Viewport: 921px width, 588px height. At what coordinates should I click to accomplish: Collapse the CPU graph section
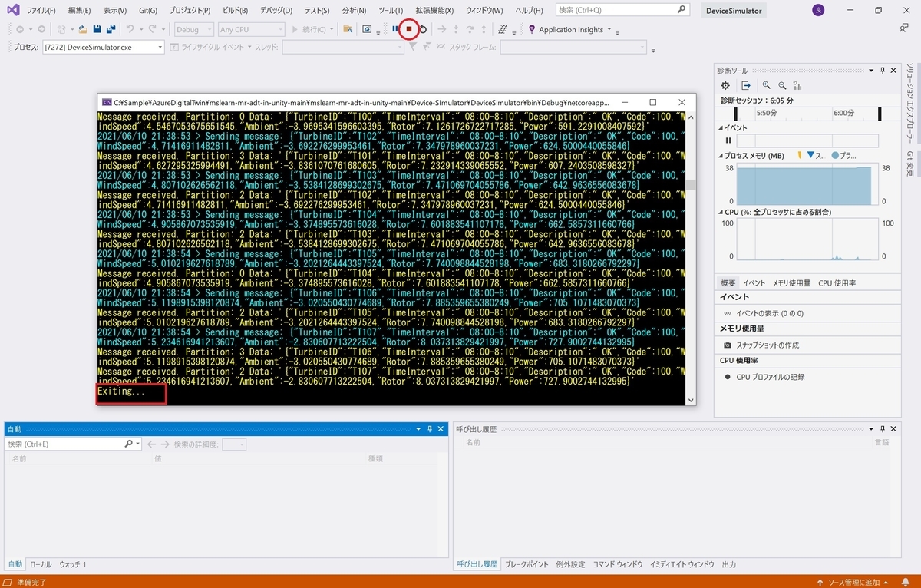721,211
